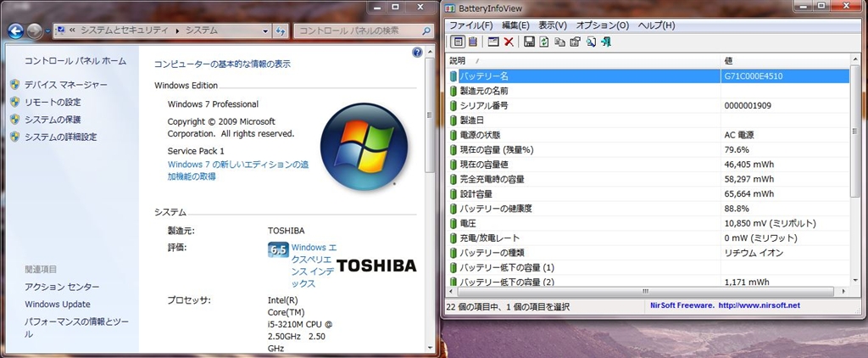The width and height of the screenshot is (868, 358).
Task: Open the ヘルプ(H) menu
Action: tap(657, 25)
